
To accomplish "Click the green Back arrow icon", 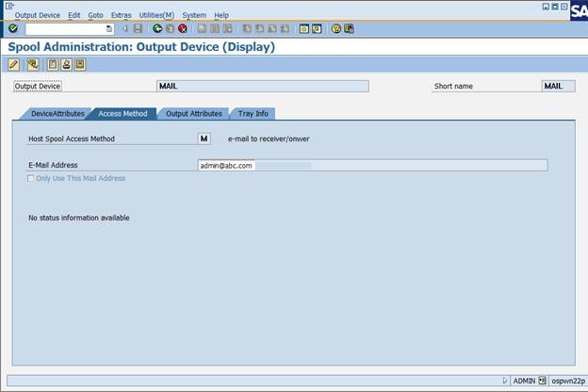I will pyautogui.click(x=157, y=28).
